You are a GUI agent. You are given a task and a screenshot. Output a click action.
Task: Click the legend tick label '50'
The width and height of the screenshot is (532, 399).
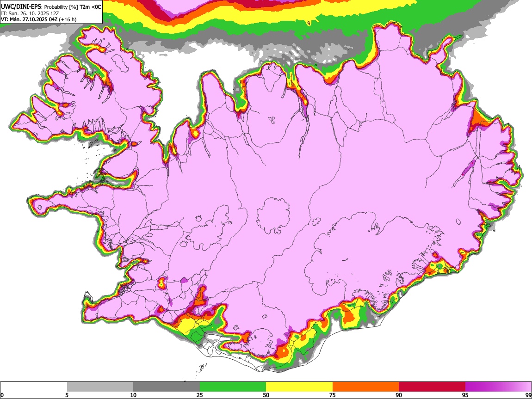click(266, 395)
